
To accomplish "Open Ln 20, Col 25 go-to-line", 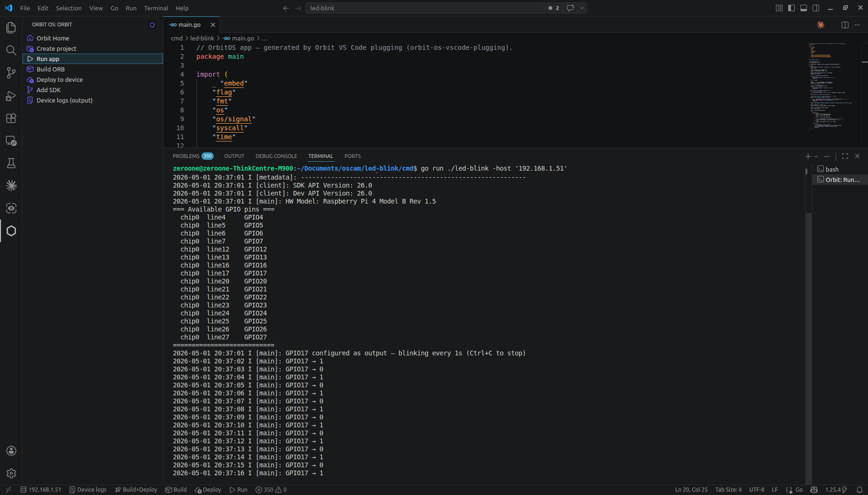I will pyautogui.click(x=691, y=490).
